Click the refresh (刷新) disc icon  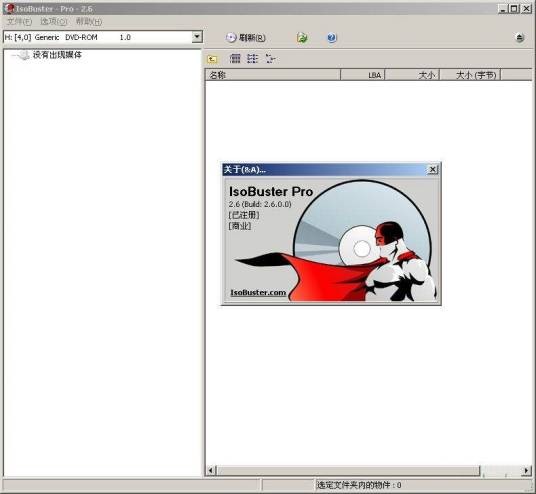231,37
